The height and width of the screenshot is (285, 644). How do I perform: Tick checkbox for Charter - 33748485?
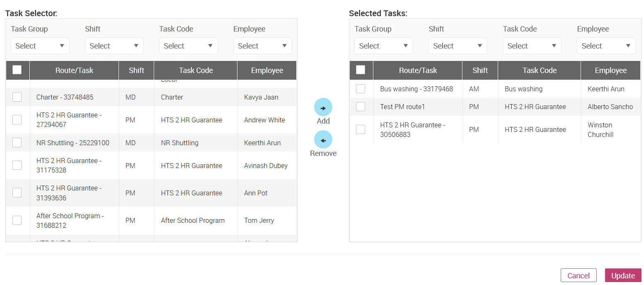coord(17,97)
